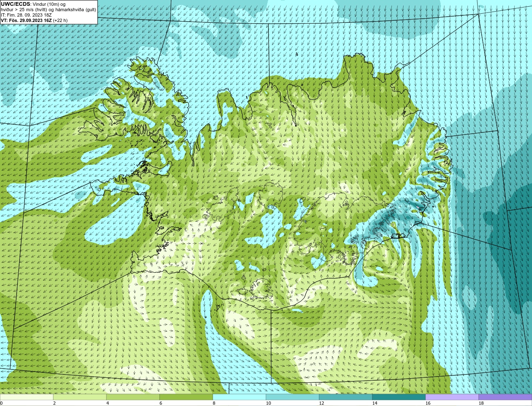Viewport: 532px width, 406px height.
Task: Click the light cyan 8–10 legend swatch
Action: (x=239, y=397)
